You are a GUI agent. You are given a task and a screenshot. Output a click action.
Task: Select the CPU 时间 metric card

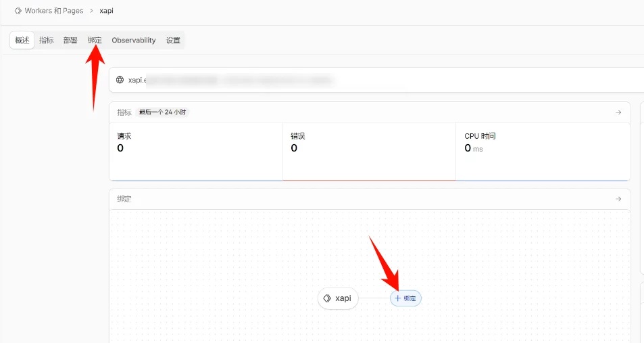pyautogui.click(x=542, y=152)
